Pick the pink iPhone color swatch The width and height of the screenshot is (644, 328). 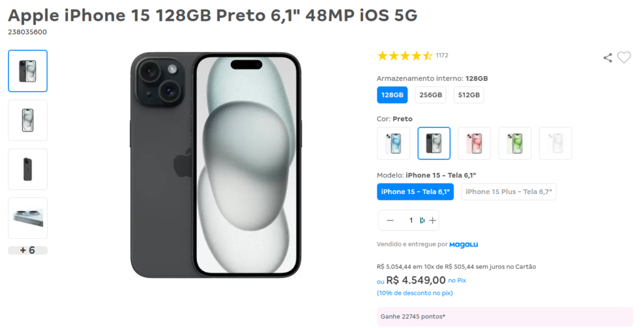pos(474,143)
